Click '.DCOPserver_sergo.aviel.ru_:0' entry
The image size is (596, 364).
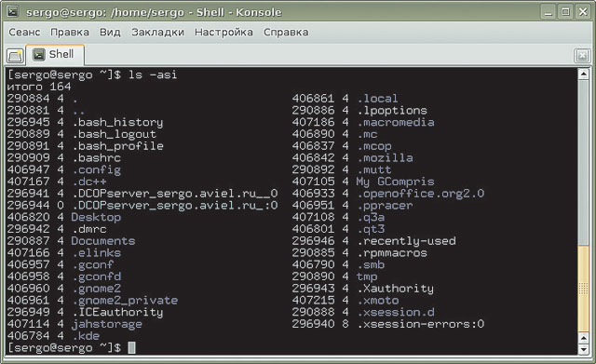pyautogui.click(x=175, y=205)
